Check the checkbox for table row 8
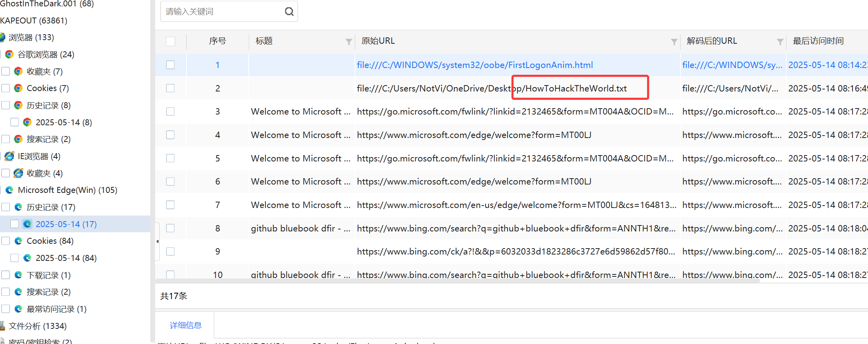868x344 pixels. pyautogui.click(x=170, y=228)
